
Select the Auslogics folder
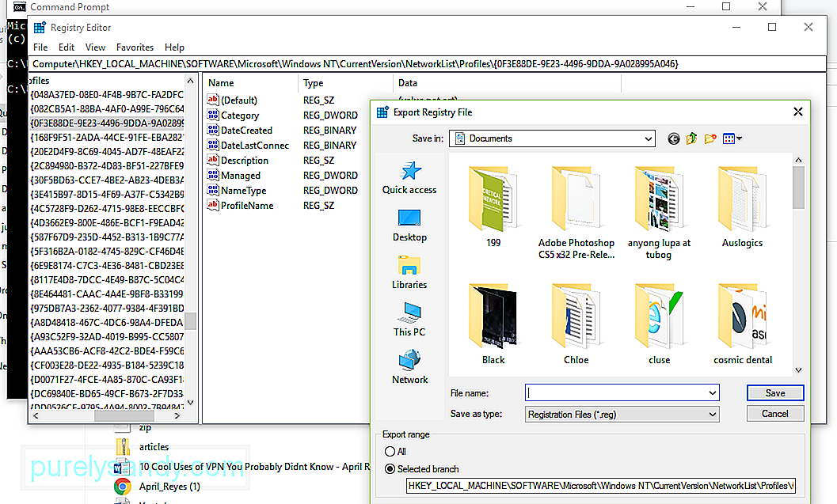[x=742, y=207]
